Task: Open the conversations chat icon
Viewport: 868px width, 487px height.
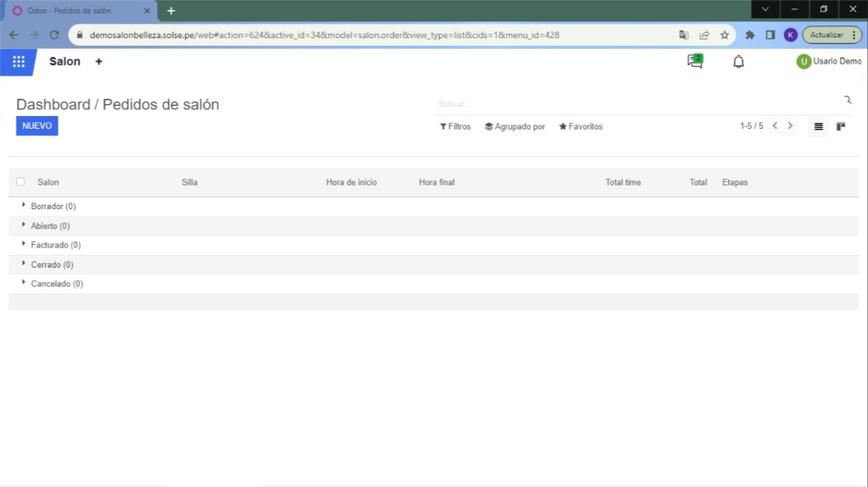Action: tap(695, 61)
